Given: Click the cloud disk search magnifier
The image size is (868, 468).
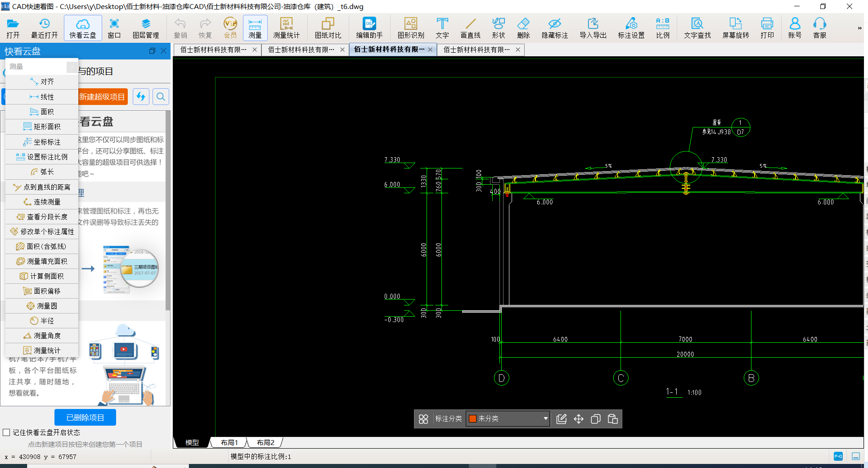Looking at the screenshot, I should 161,97.
